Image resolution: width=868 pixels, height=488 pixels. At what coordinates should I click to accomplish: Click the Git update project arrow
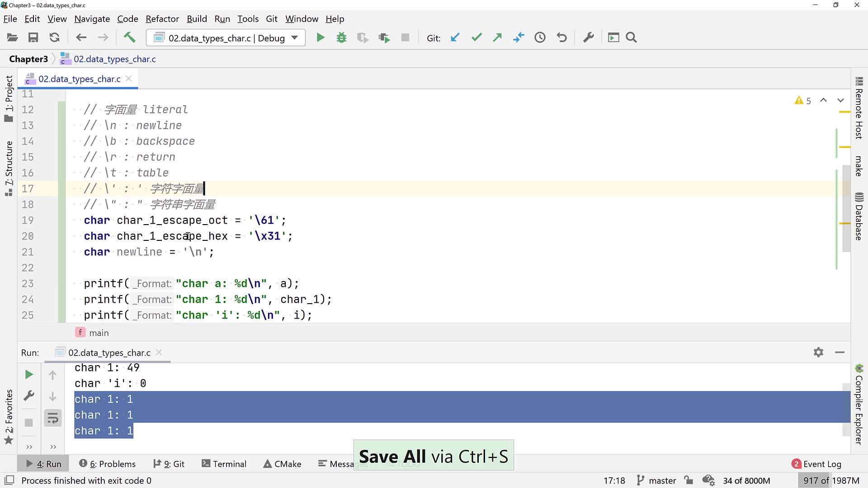(x=455, y=38)
